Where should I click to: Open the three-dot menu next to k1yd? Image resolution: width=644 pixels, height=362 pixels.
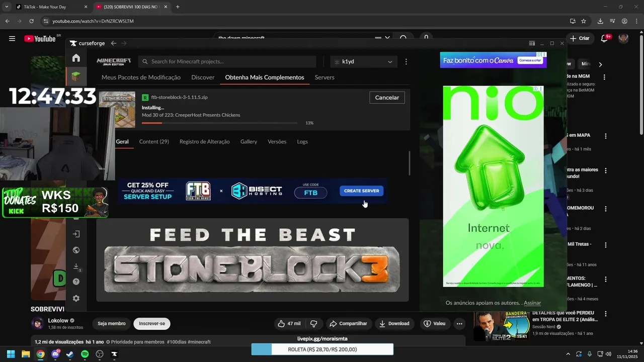point(406,61)
